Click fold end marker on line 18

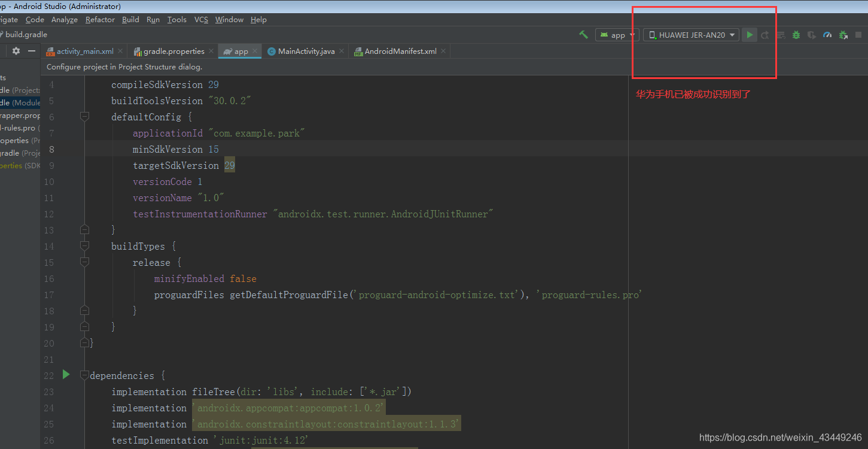pyautogui.click(x=84, y=311)
